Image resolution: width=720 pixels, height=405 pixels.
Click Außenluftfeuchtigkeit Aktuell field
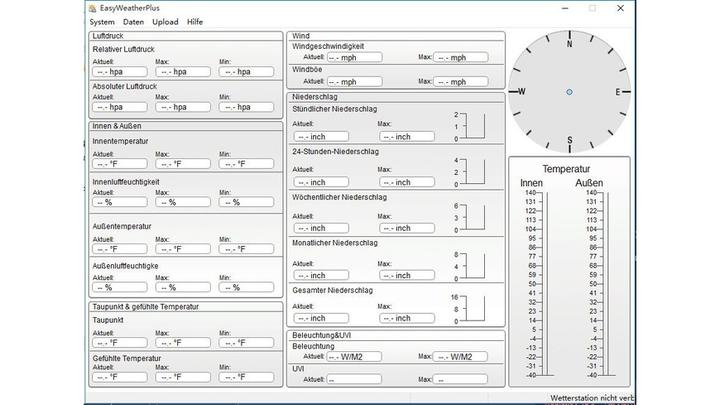pos(119,288)
